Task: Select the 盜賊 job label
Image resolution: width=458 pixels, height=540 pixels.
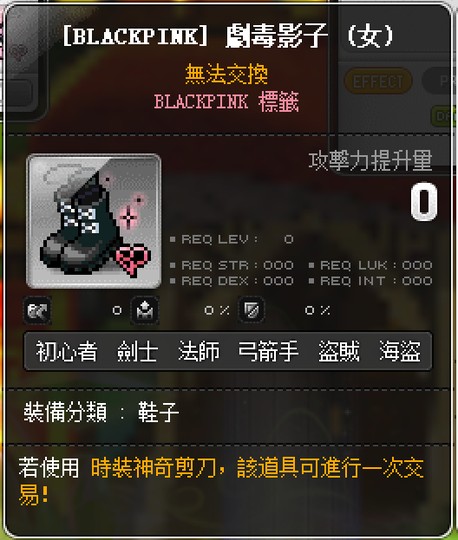Action: 339,352
